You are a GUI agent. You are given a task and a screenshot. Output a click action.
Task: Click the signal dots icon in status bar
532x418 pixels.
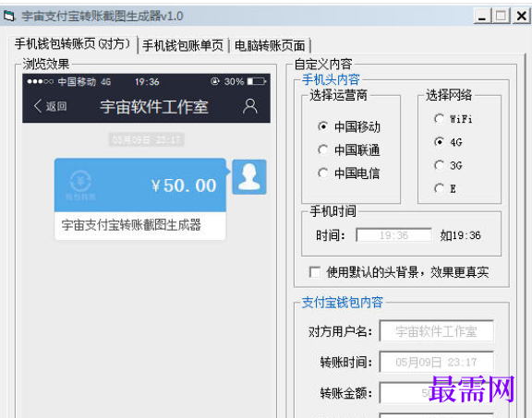pyautogui.click(x=40, y=81)
